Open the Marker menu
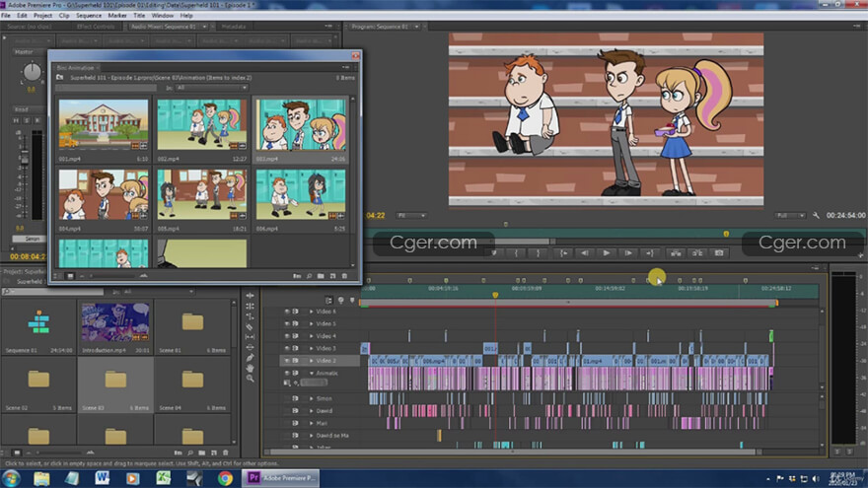 [117, 16]
